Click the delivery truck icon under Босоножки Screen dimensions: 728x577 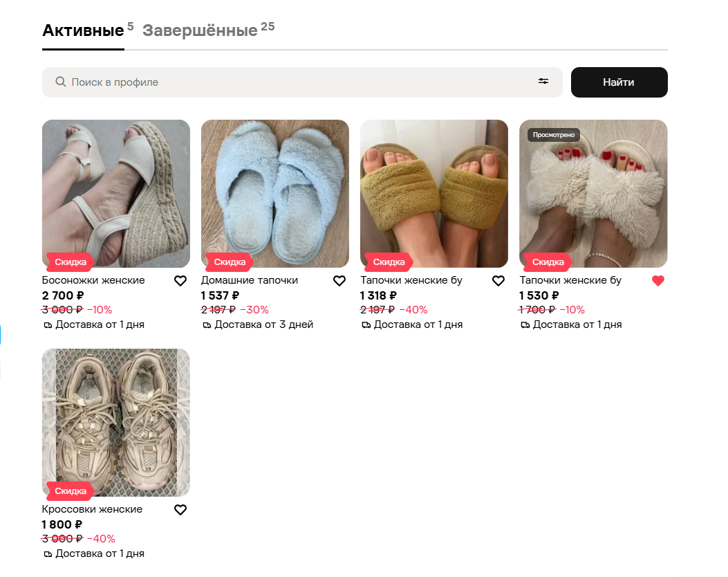pyautogui.click(x=48, y=325)
